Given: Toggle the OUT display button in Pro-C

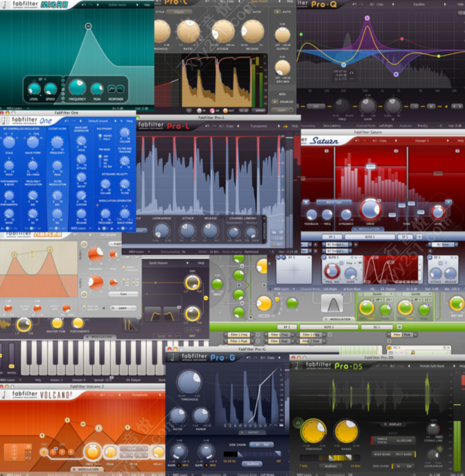Looking at the screenshot, I should click(x=226, y=111).
